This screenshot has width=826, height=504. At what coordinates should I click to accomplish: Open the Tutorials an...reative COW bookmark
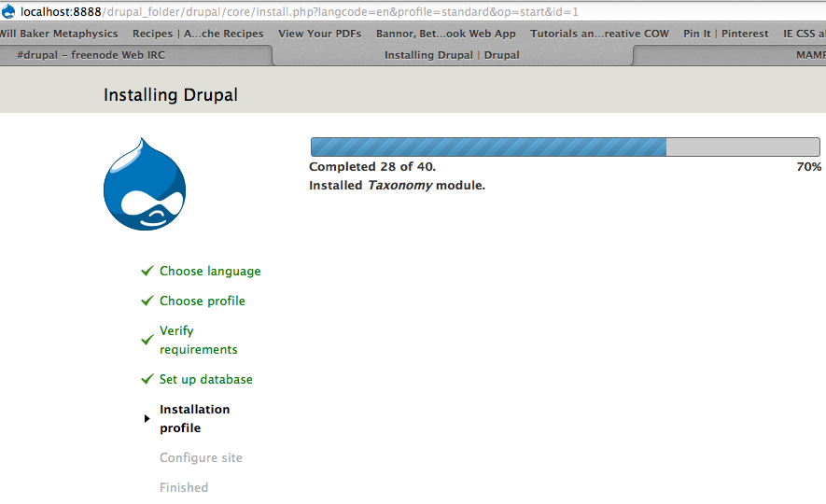[599, 34]
